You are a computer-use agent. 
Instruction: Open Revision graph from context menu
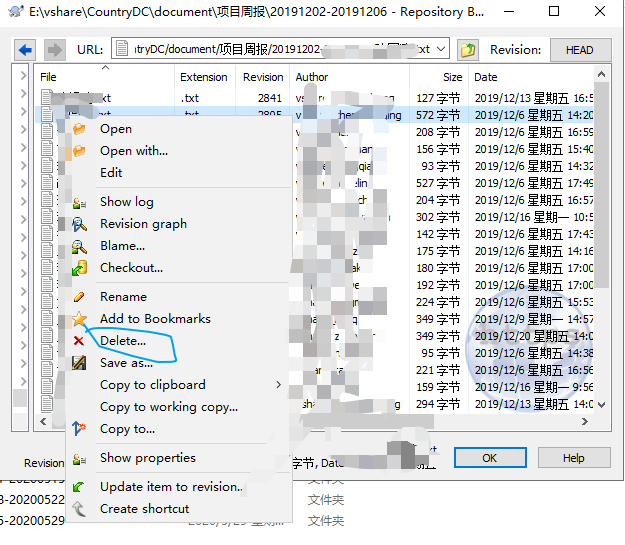pos(143,224)
